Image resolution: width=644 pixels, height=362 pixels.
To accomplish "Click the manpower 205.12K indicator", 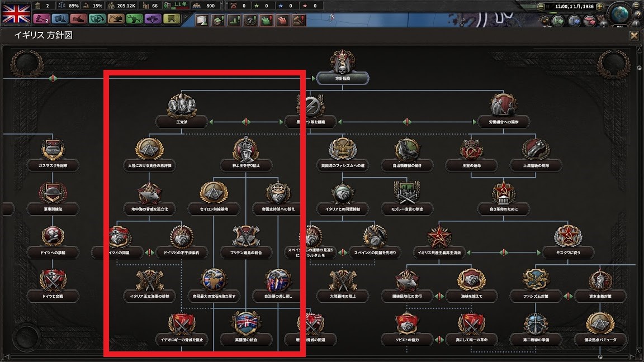I will 121,6.
